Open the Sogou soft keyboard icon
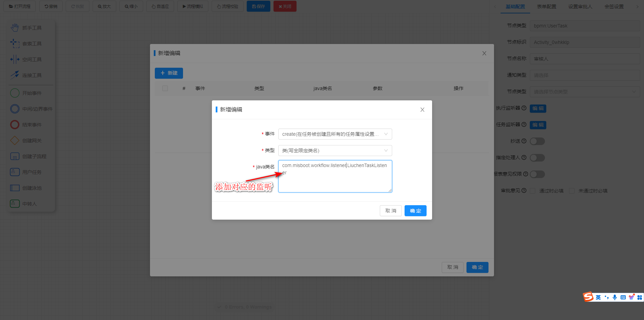 click(x=623, y=297)
